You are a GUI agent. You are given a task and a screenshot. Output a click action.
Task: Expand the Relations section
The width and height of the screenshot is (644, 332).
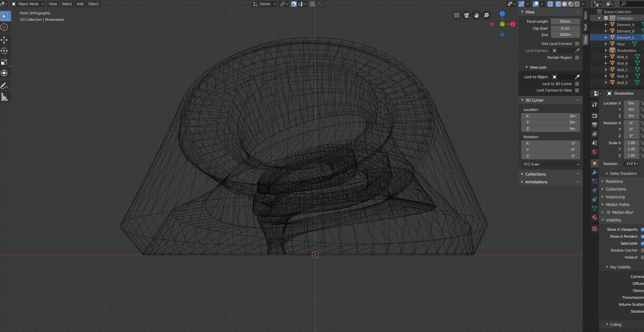[x=614, y=181]
